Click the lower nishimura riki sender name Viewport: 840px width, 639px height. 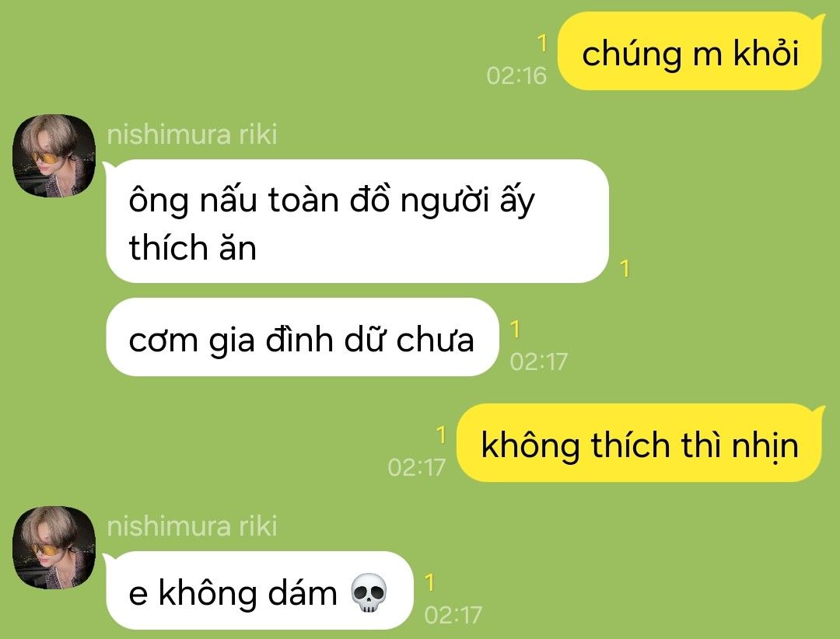[192, 526]
